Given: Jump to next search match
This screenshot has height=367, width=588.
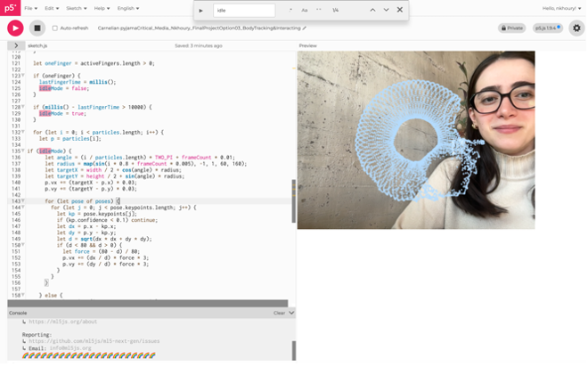Looking at the screenshot, I should [387, 10].
